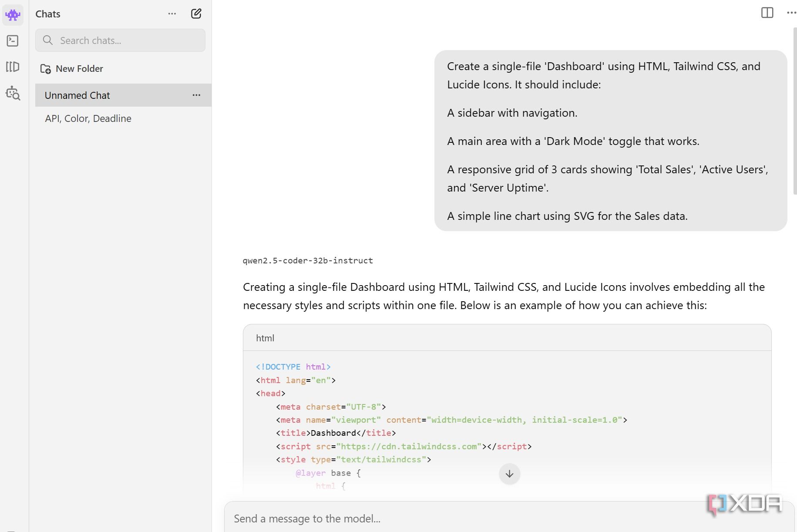Open the Developer terminal icon in sidebar
This screenshot has width=797, height=532.
(13, 41)
